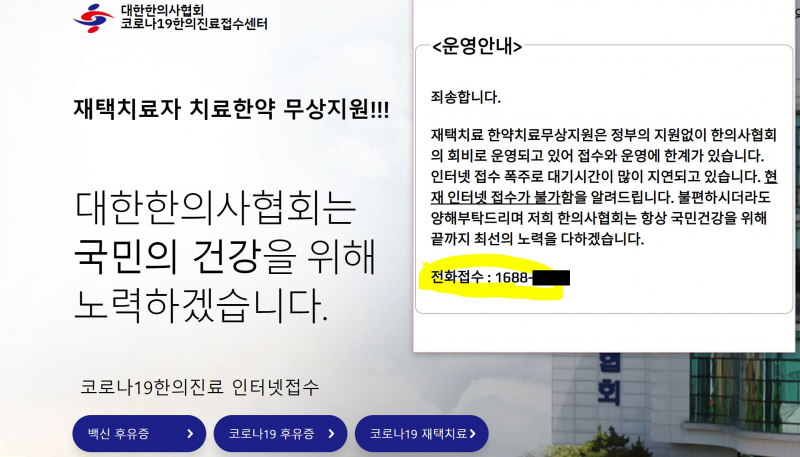Click the blue building sign on the right

point(605,387)
